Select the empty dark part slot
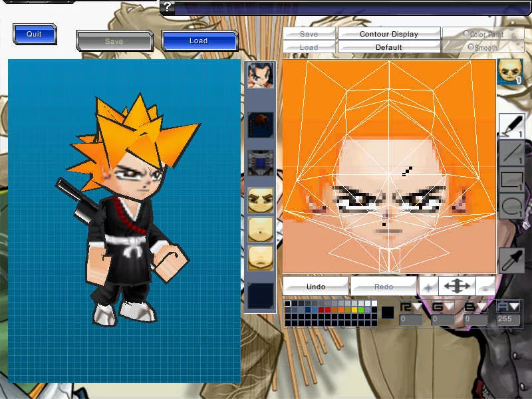The image size is (532, 399). pyautogui.click(x=260, y=295)
